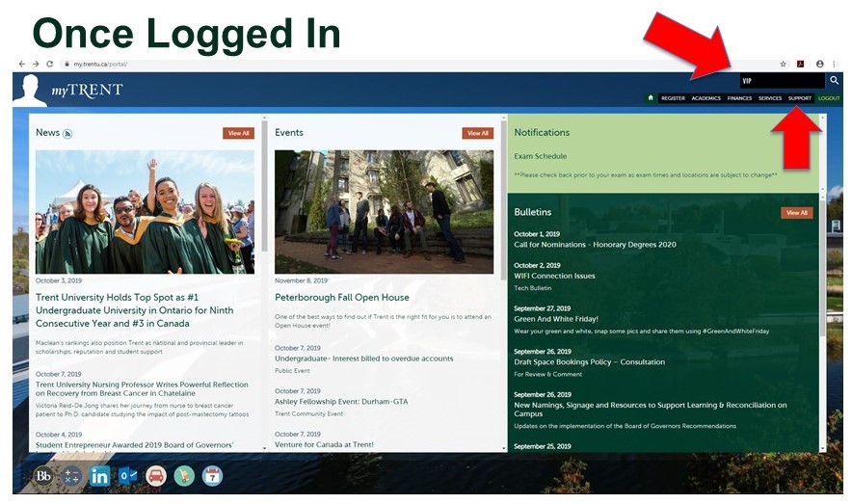Go to portal home via house icon

click(x=652, y=98)
